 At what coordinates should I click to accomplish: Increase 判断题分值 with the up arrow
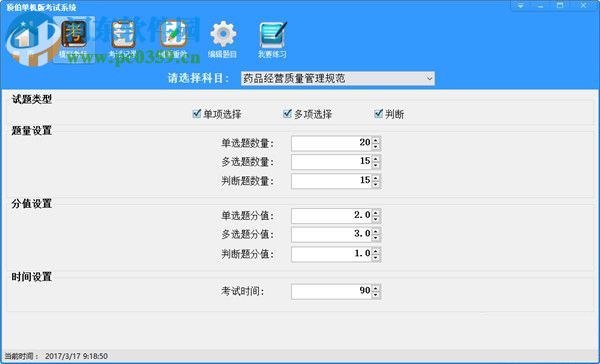(376, 251)
